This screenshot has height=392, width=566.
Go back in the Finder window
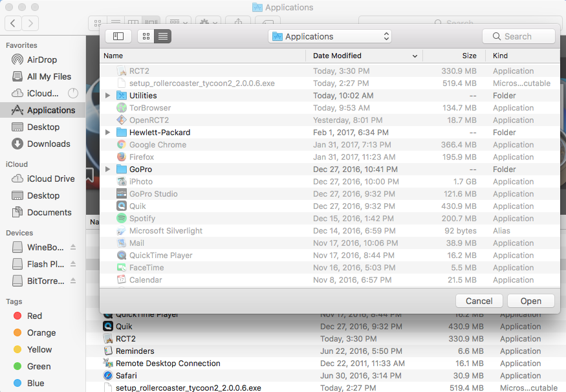click(13, 23)
